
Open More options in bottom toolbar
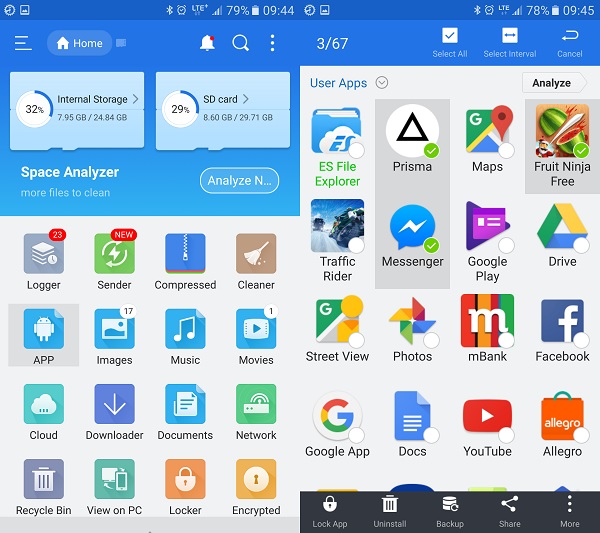pyautogui.click(x=569, y=512)
